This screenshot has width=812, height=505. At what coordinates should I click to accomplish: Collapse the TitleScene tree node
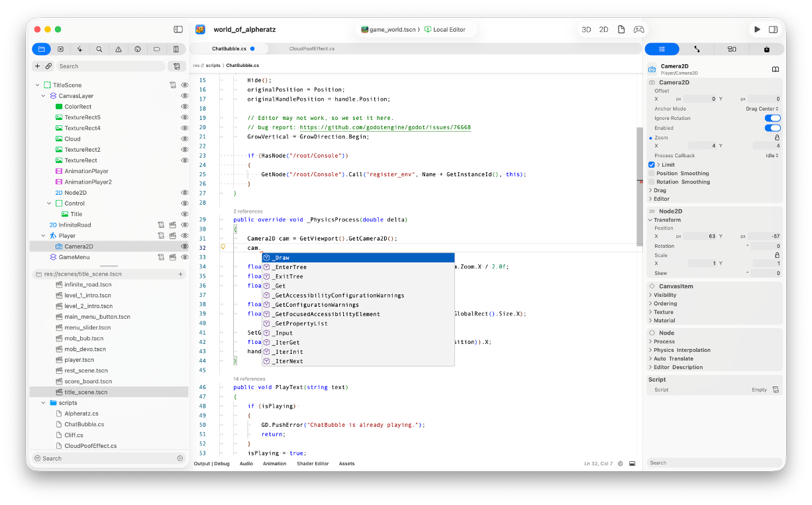tap(37, 85)
